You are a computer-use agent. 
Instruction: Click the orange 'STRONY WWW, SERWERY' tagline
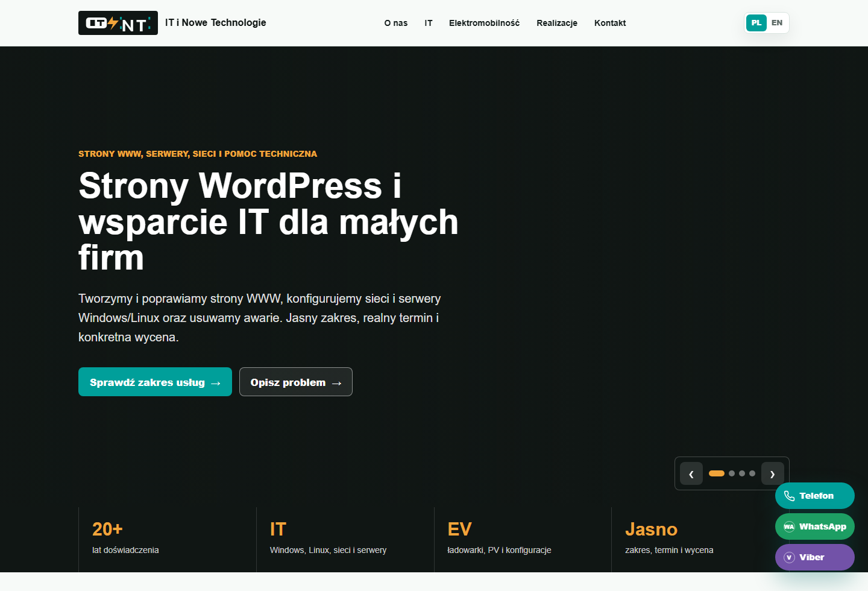coord(198,154)
